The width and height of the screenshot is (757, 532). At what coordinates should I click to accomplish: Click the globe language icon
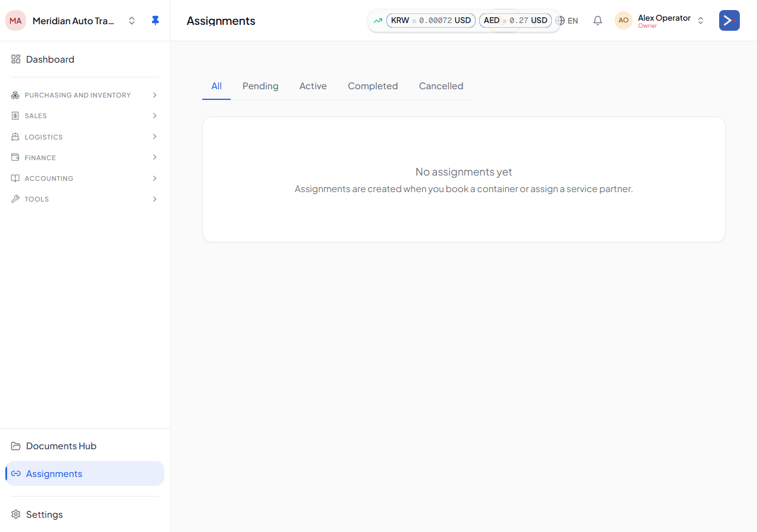click(560, 21)
